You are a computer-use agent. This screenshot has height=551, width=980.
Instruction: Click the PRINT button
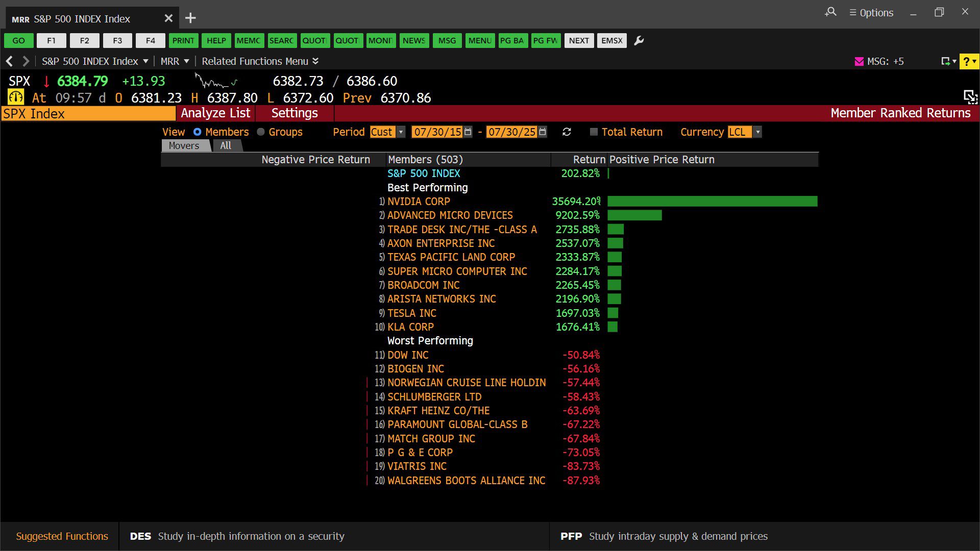point(183,41)
